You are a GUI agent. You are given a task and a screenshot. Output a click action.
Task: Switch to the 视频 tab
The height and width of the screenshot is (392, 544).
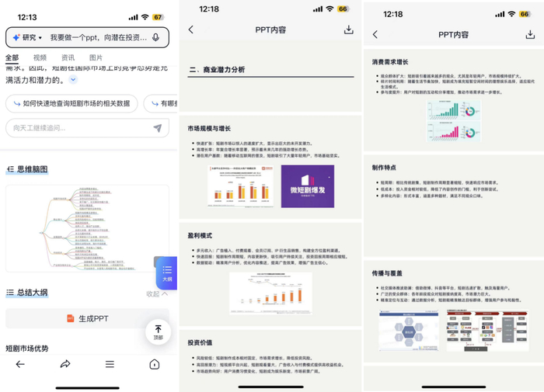40,57
